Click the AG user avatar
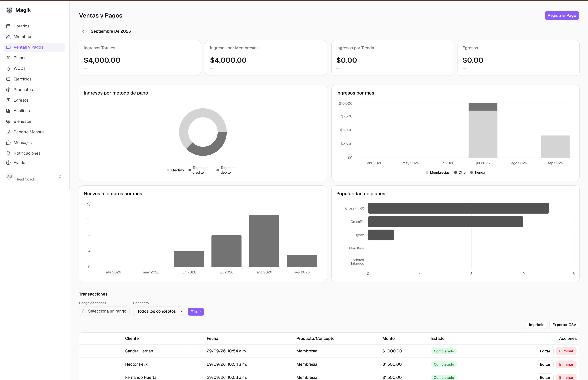 pyautogui.click(x=10, y=176)
